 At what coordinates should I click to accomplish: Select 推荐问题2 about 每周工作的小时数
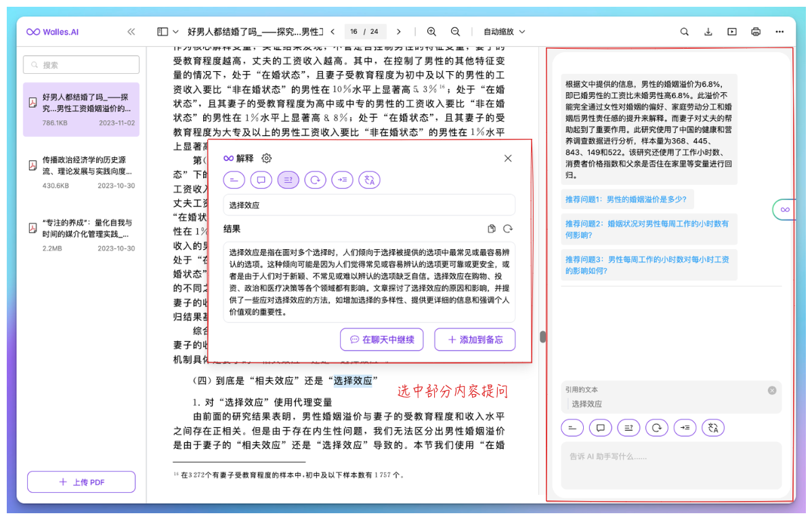click(649, 229)
